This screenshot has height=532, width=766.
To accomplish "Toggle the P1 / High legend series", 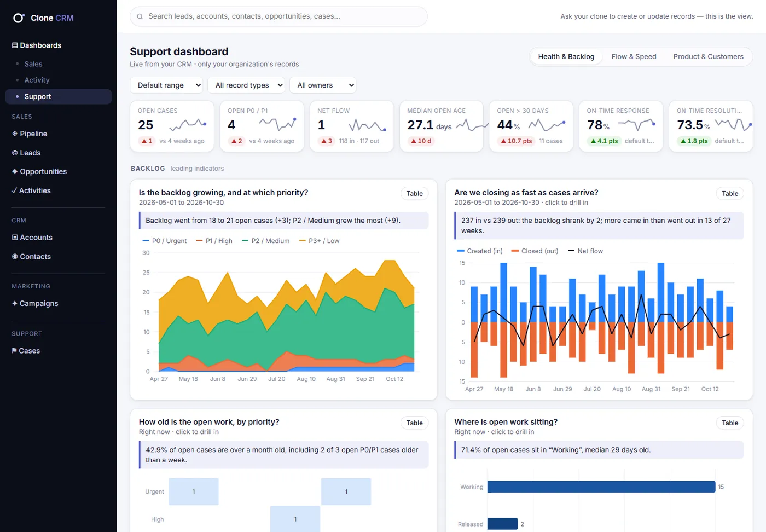I will point(214,241).
